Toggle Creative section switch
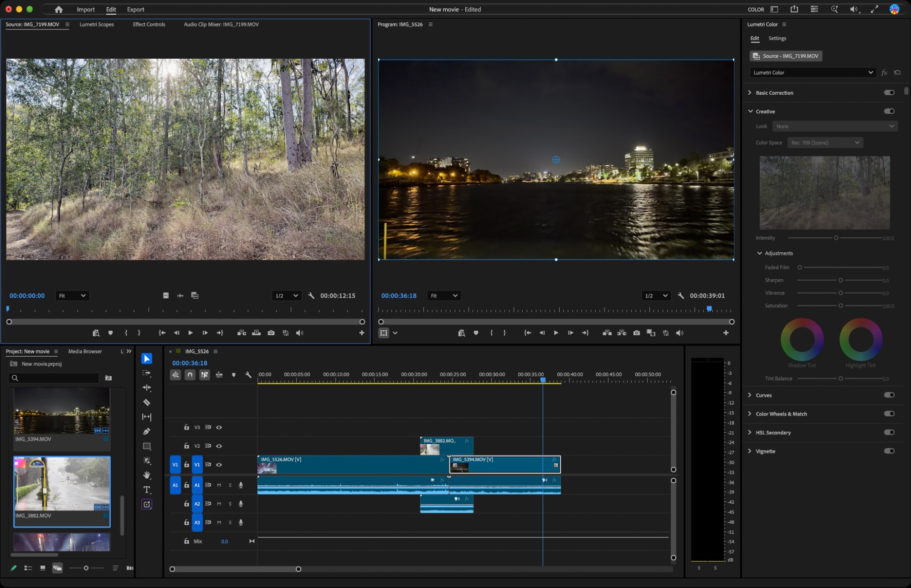Screen dimensions: 911x588 (x=889, y=111)
